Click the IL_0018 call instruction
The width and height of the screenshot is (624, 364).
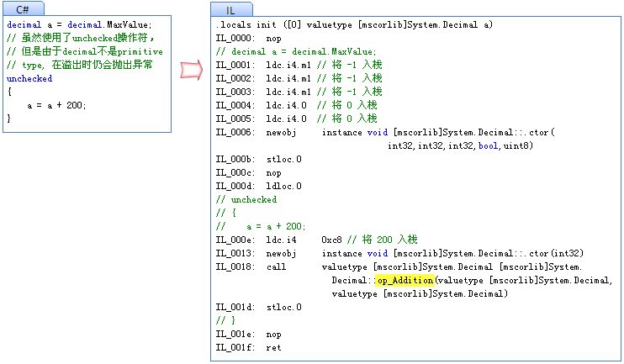point(399,267)
